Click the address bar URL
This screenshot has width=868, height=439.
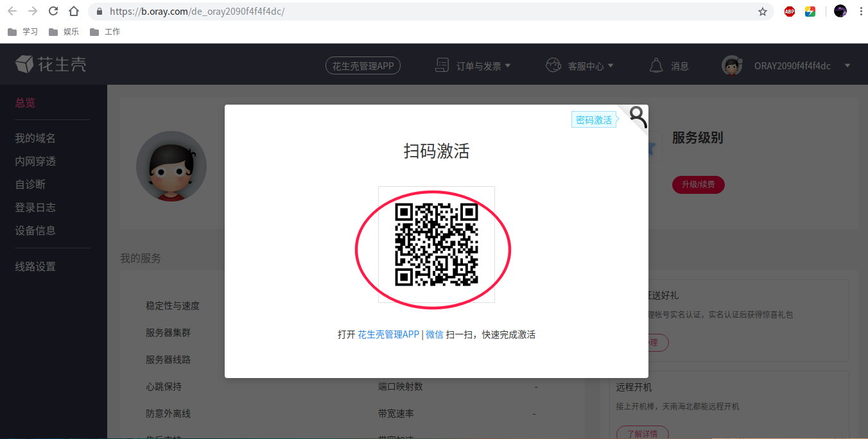point(197,12)
